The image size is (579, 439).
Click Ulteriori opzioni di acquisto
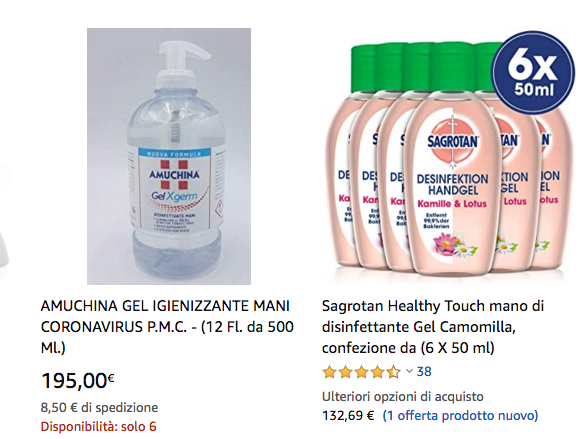[402, 397]
